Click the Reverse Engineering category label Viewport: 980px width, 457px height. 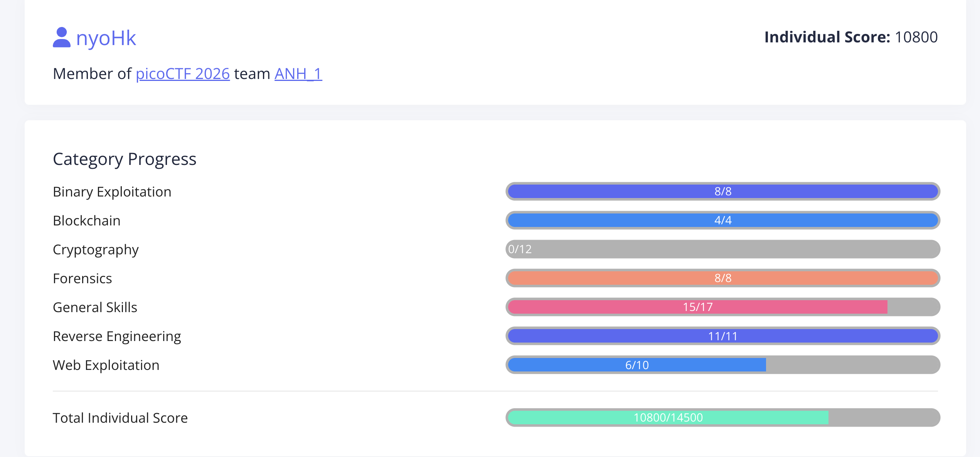(117, 336)
